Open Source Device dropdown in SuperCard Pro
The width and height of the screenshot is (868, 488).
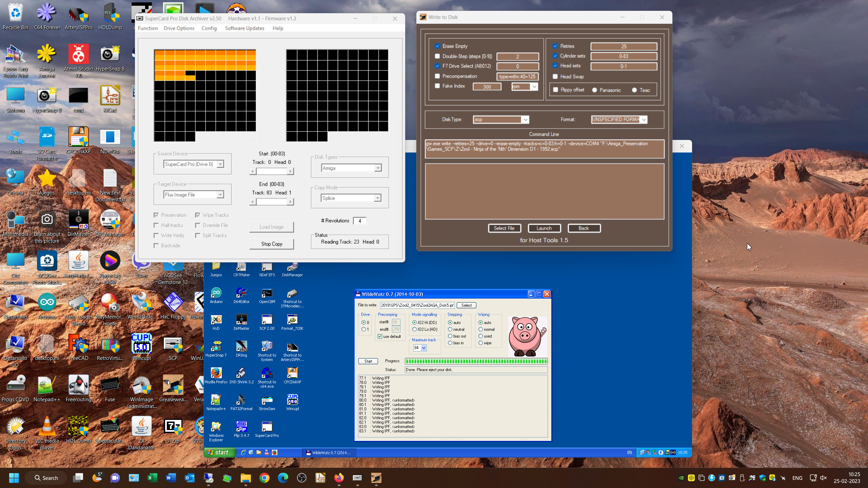pyautogui.click(x=220, y=164)
